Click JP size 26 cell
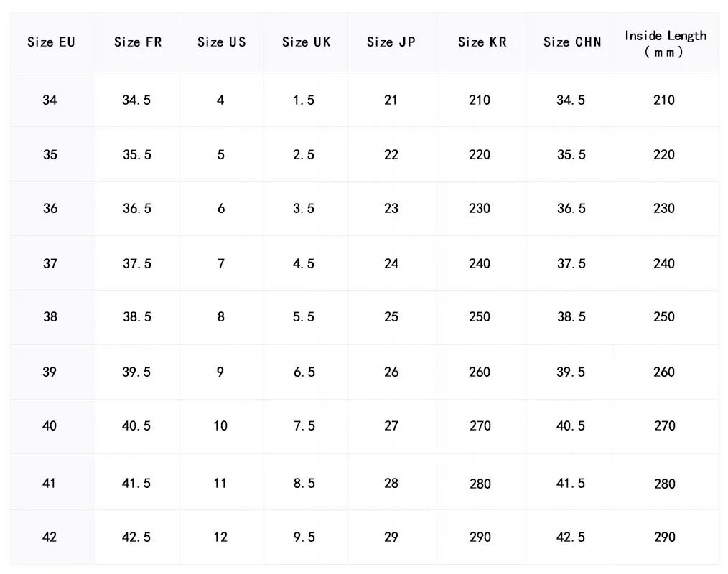Screen dimensions: 728x574 pyautogui.click(x=391, y=372)
